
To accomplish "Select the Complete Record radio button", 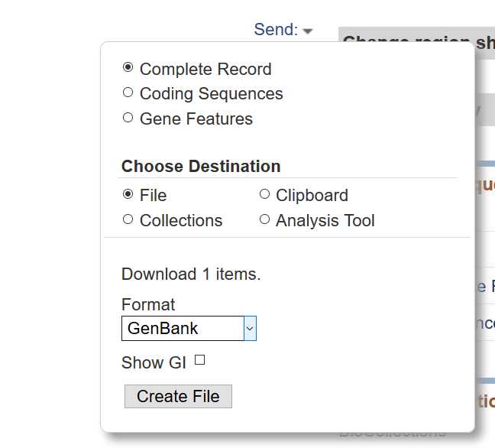I will (128, 67).
